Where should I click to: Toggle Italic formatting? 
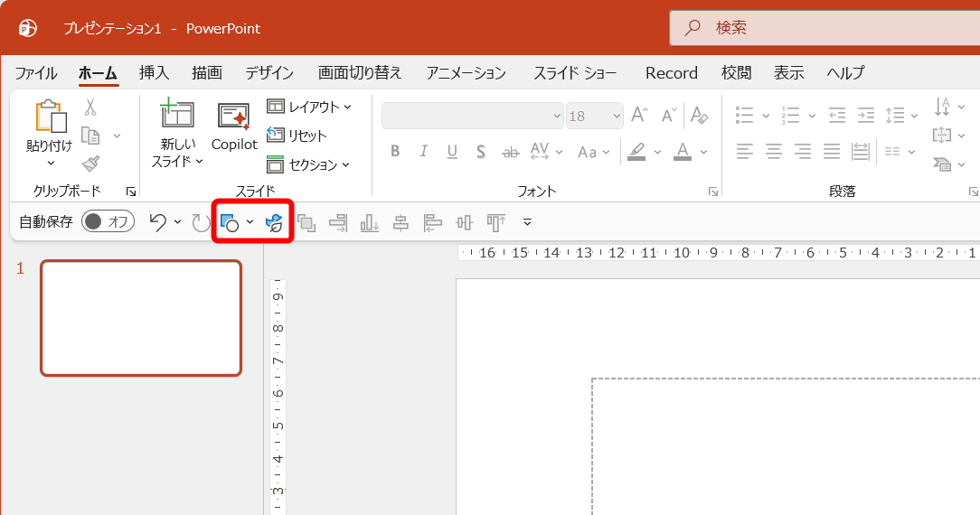(x=424, y=151)
